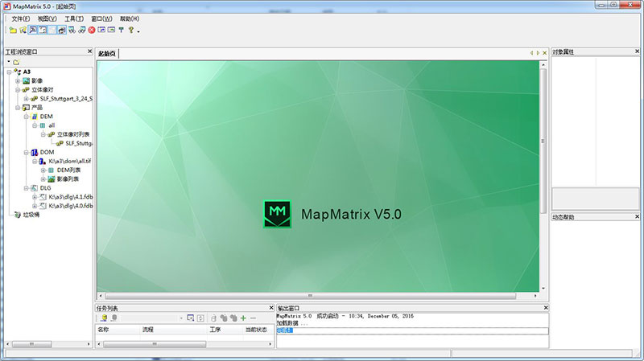The height and width of the screenshot is (361, 644).
Task: Click the yellow right tab-scroll arrow
Action: coord(538,53)
